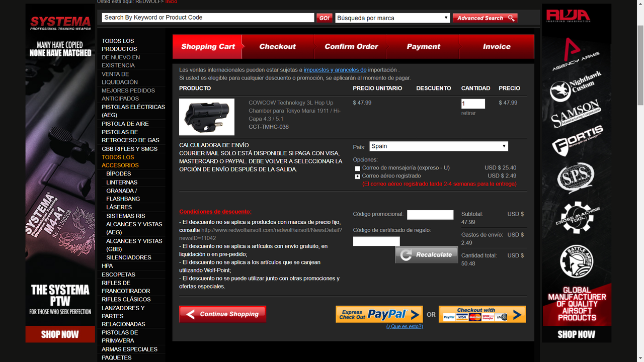Viewport: 644px width, 362px height.
Task: Open RIFLES DE FRANCOTIRADOR category
Action: click(126, 287)
